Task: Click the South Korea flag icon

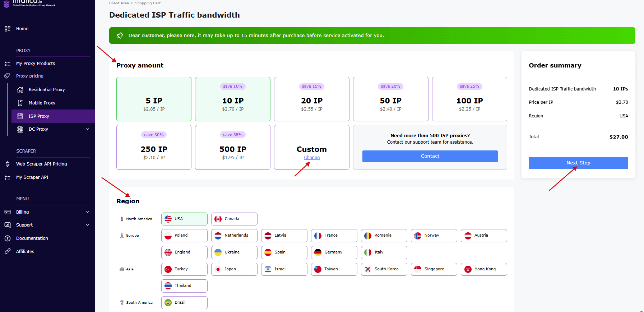Action: pos(368,269)
